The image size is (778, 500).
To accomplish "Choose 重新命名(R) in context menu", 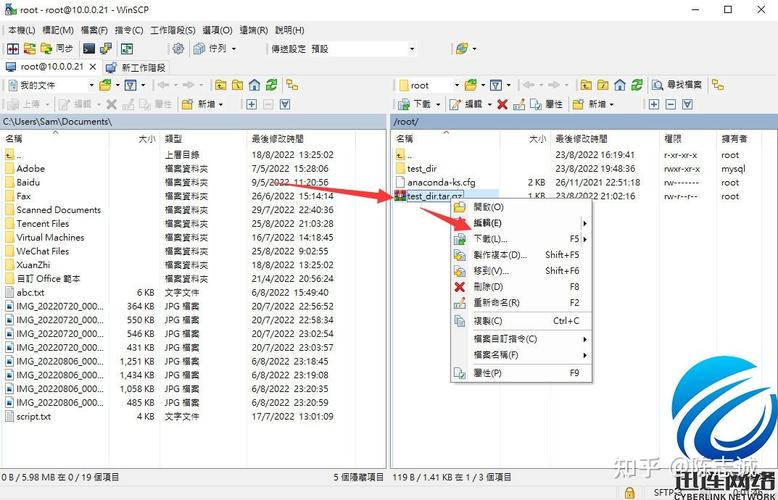I will click(x=521, y=303).
